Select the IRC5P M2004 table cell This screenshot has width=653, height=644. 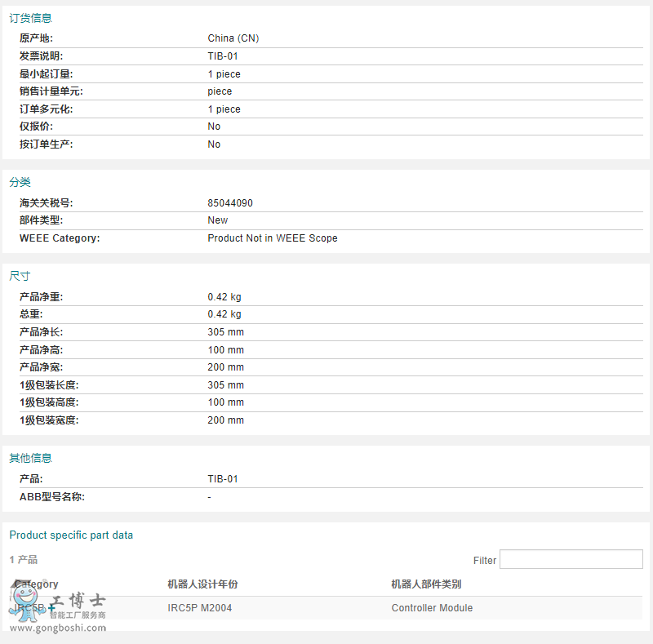[199, 608]
